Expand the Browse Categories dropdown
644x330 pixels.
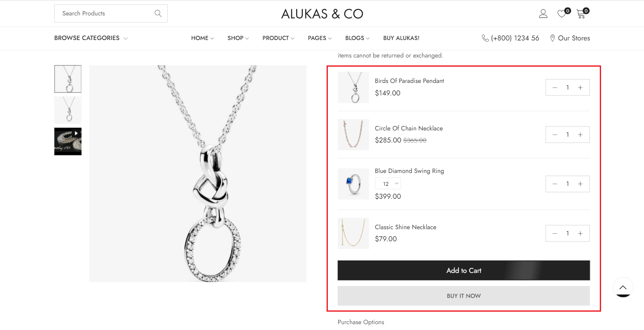(x=91, y=38)
